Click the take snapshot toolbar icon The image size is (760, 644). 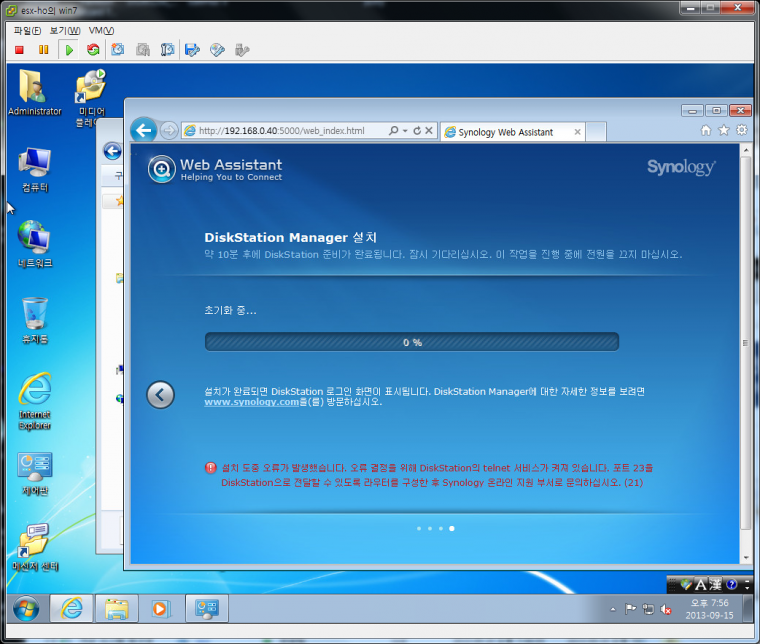117,50
